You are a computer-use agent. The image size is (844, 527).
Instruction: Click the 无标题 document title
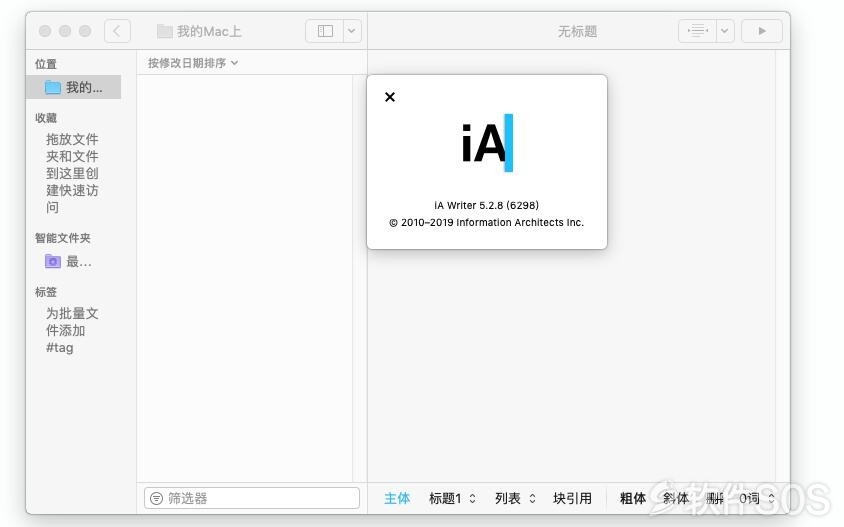pyautogui.click(x=577, y=31)
